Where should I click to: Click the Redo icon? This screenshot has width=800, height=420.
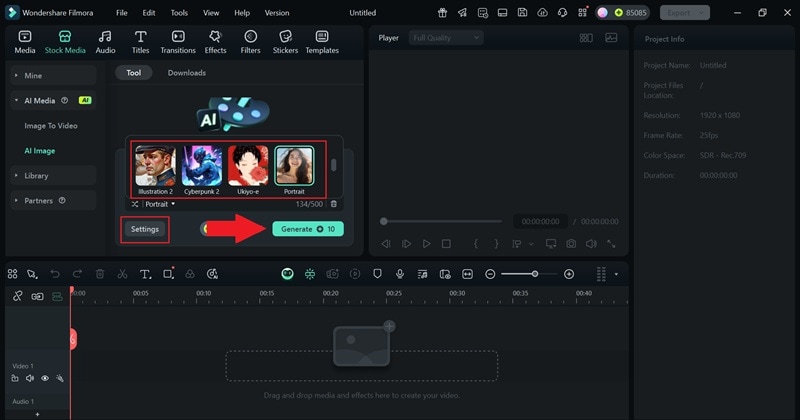(x=77, y=274)
